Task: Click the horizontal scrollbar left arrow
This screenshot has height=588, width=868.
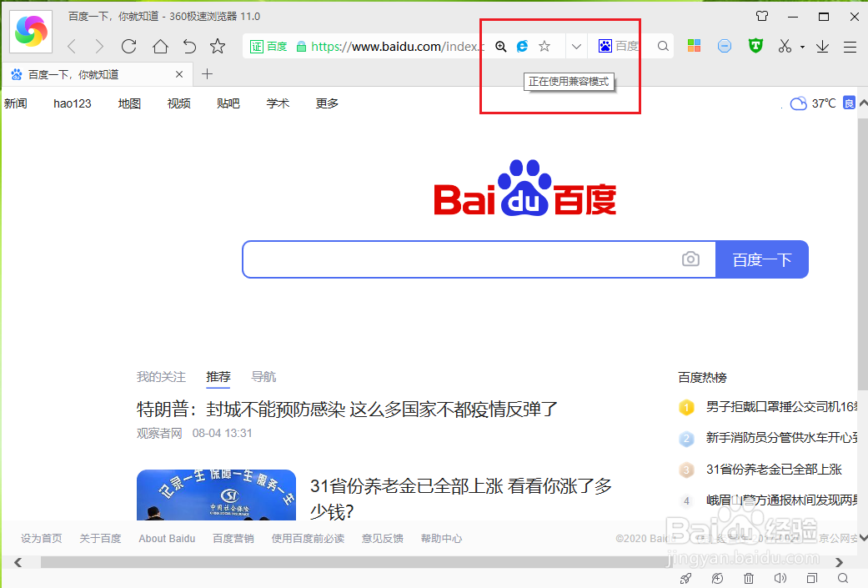Action: (x=18, y=562)
